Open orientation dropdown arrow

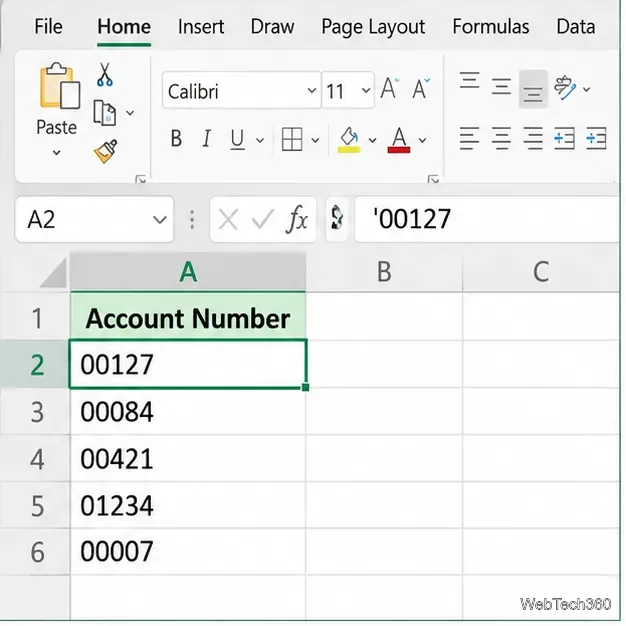pyautogui.click(x=586, y=89)
